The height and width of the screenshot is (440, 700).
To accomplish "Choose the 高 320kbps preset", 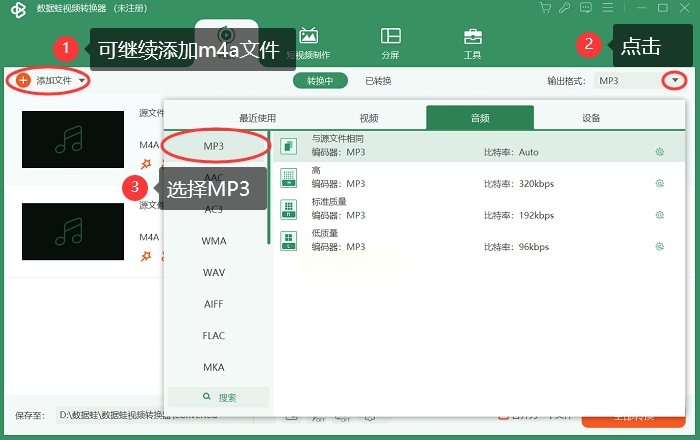I will pos(479,178).
